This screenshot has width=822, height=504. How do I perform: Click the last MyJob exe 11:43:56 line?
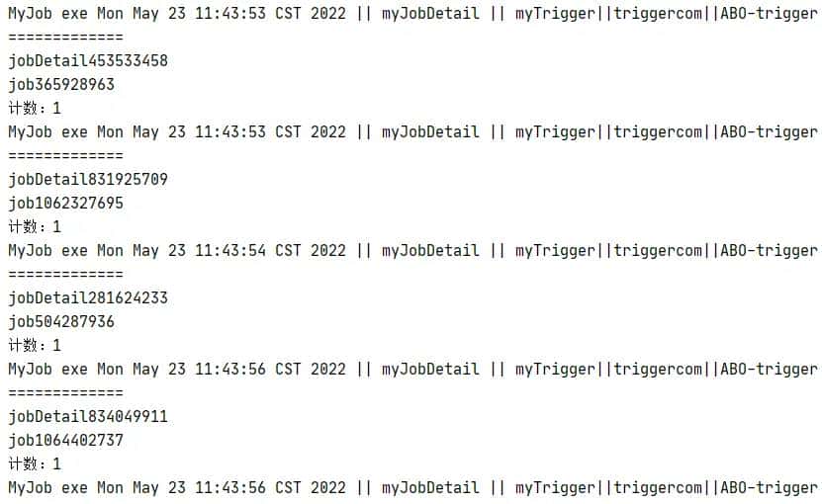pyautogui.click(x=413, y=488)
